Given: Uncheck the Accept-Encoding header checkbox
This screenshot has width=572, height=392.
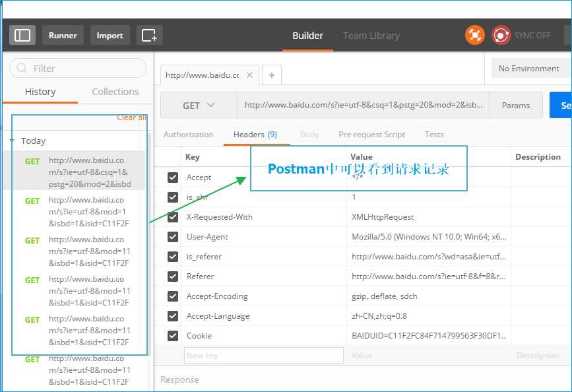Looking at the screenshot, I should pyautogui.click(x=173, y=296).
